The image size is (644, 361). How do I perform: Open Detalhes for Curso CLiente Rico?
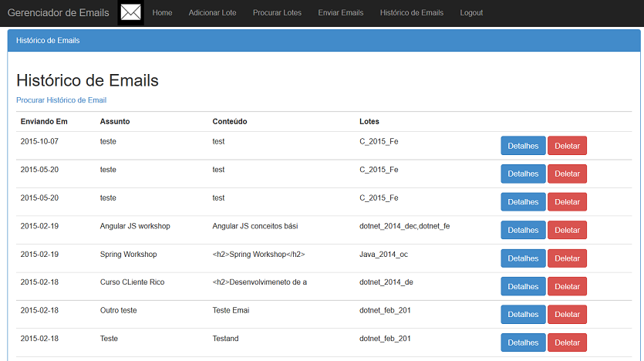pos(523,286)
